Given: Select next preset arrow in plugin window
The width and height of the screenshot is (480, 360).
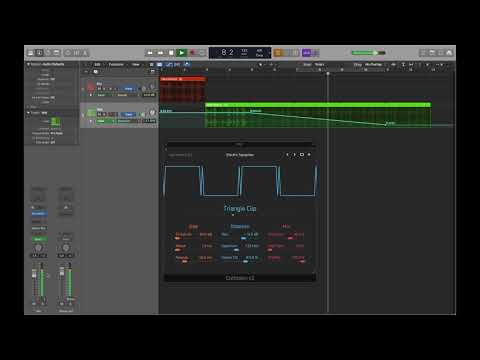Looking at the screenshot, I should tap(294, 155).
